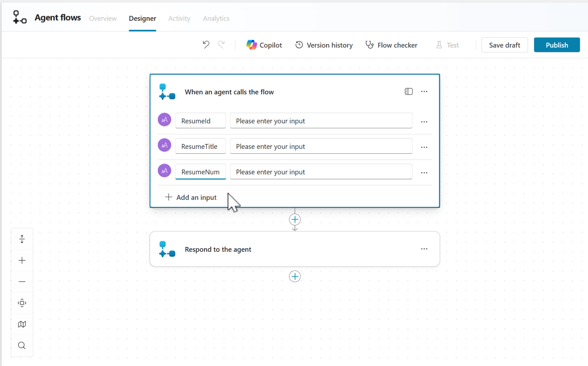Image resolution: width=588 pixels, height=366 pixels.
Task: Open Copilot from the toolbar
Action: pyautogui.click(x=264, y=45)
